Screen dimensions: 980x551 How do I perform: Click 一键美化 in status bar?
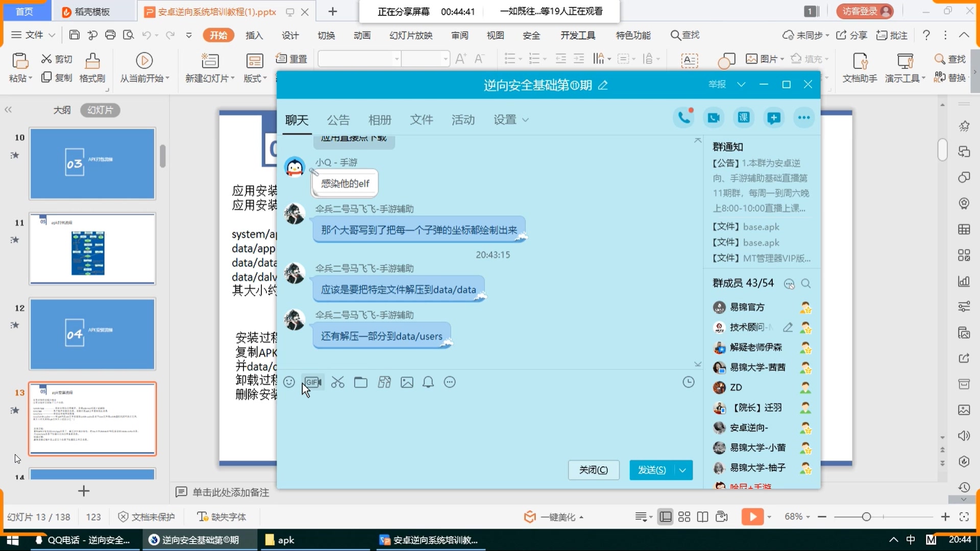pos(553,517)
